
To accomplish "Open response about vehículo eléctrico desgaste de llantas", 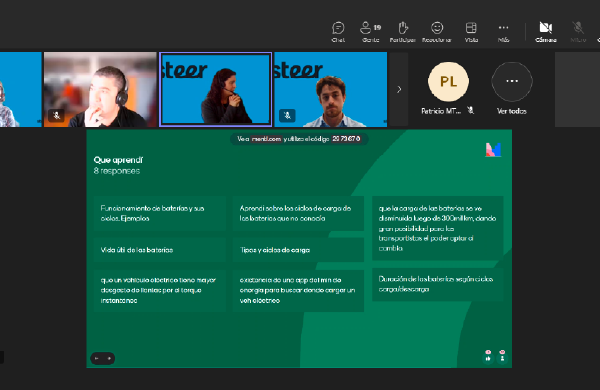I will 160,290.
